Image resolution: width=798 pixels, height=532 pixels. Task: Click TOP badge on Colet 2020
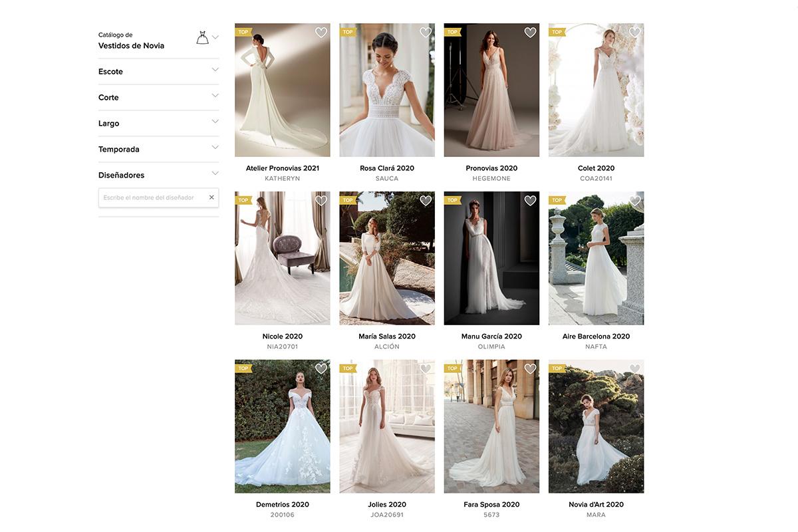tap(557, 32)
